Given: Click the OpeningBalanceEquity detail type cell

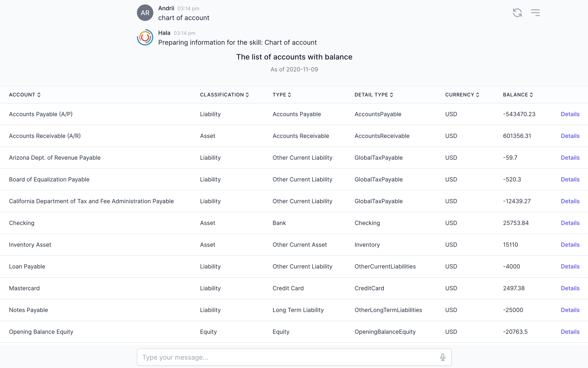Looking at the screenshot, I should click(385, 332).
